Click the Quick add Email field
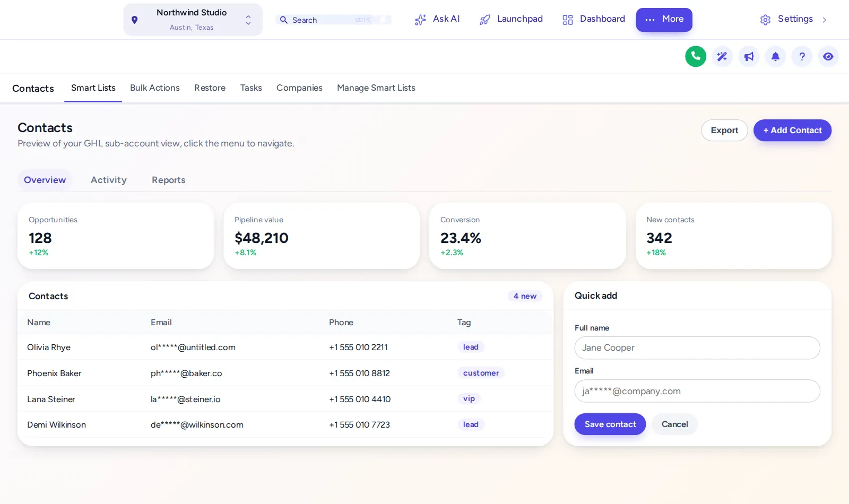The width and height of the screenshot is (849, 504). click(697, 391)
